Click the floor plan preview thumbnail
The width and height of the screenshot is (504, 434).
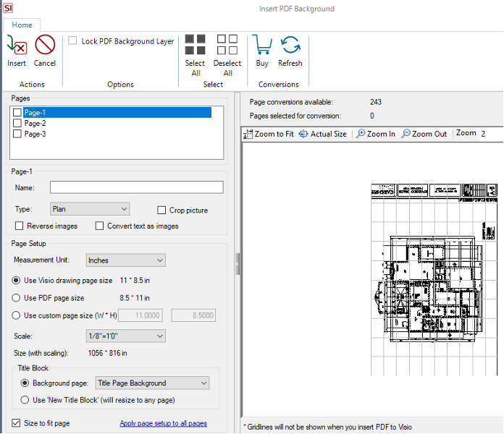[x=434, y=279]
